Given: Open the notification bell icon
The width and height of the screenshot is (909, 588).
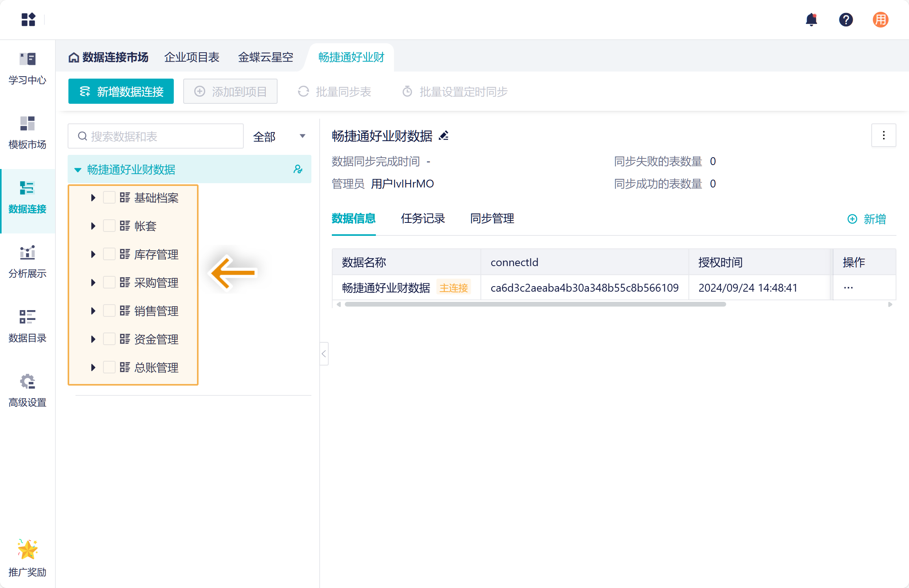Looking at the screenshot, I should point(811,19).
